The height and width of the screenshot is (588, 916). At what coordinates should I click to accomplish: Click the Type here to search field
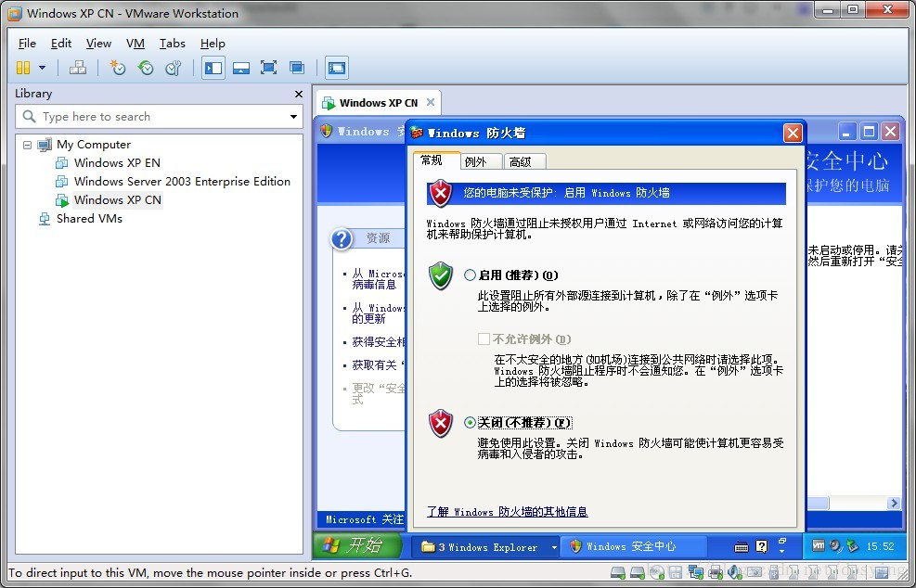[x=159, y=117]
